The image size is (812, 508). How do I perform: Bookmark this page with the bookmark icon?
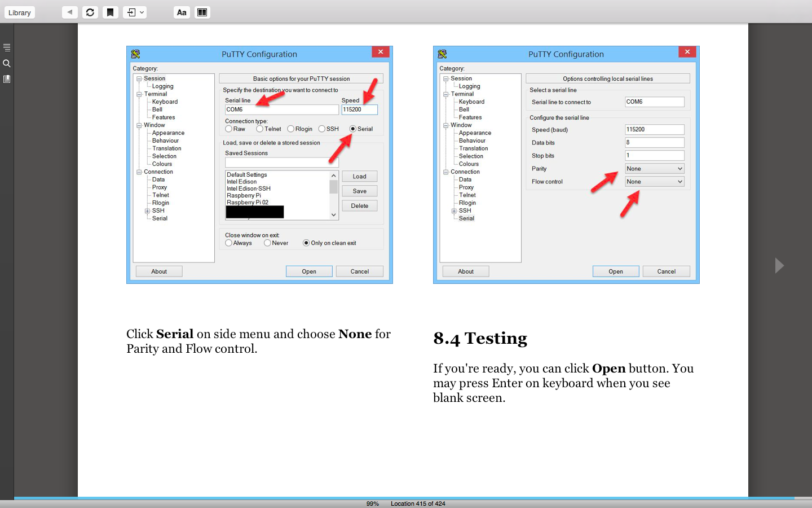111,12
